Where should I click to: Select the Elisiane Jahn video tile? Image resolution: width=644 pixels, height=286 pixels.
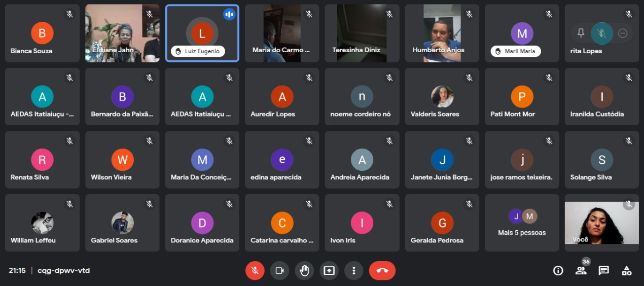click(122, 33)
